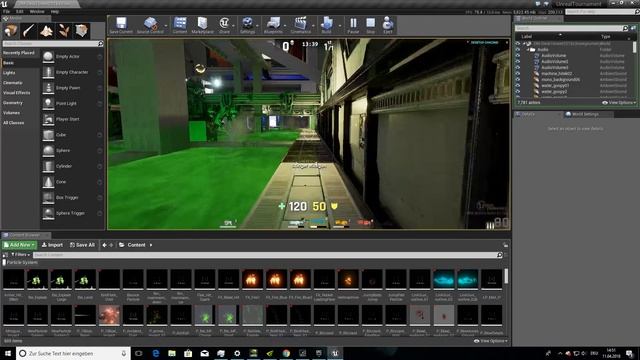Select the All Classes placement category
Viewport: 640px width, 360px height.
(14, 123)
